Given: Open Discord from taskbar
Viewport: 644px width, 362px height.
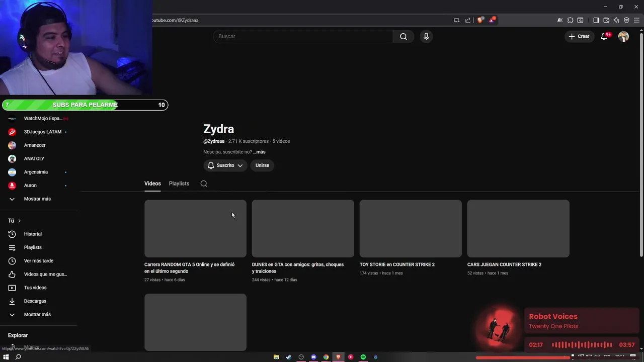Looking at the screenshot, I should [313, 357].
